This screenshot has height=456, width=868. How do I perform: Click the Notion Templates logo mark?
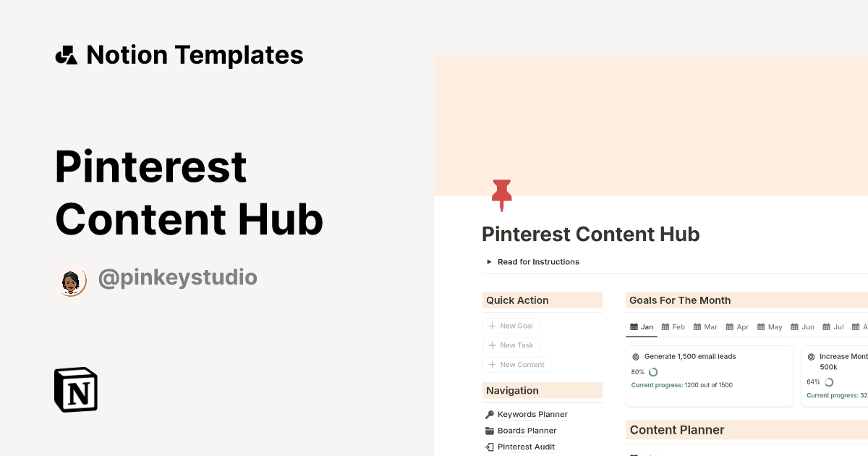(x=66, y=54)
